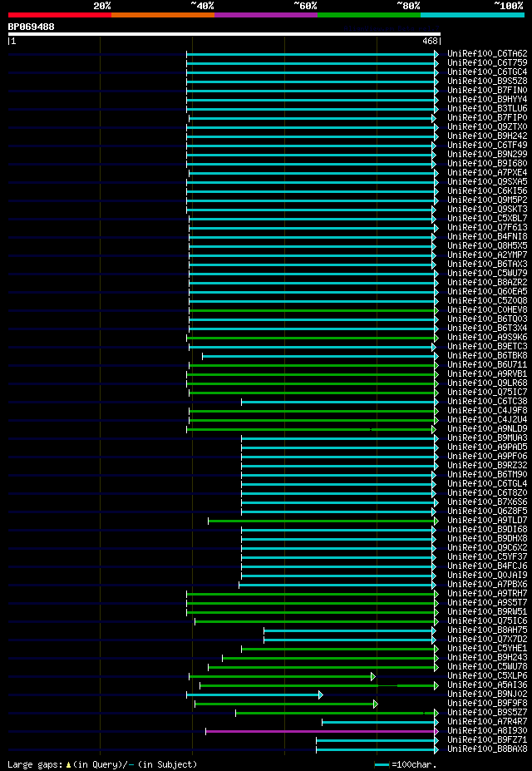The width and height of the screenshot is (532, 771).
Task: Click the white query sequence bar
Action: 224,34
